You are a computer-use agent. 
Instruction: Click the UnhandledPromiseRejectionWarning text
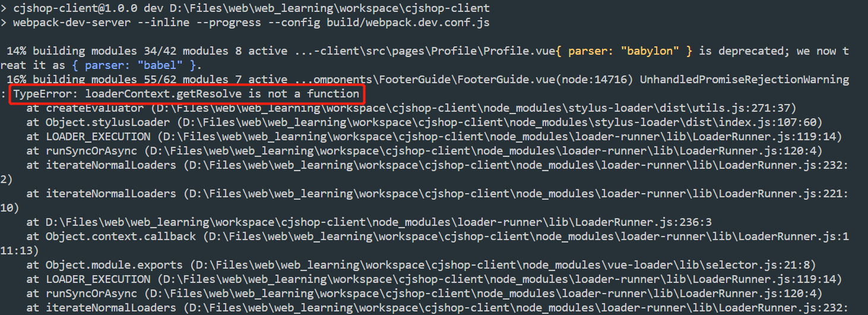pos(745,80)
